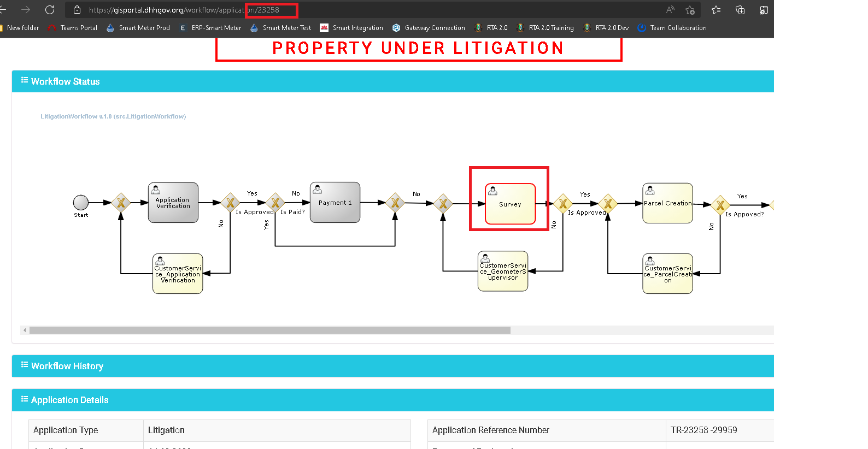Click the PROPERTY UNDER LITIGATION banner text
Screen dimensions: 868x449
[418, 48]
